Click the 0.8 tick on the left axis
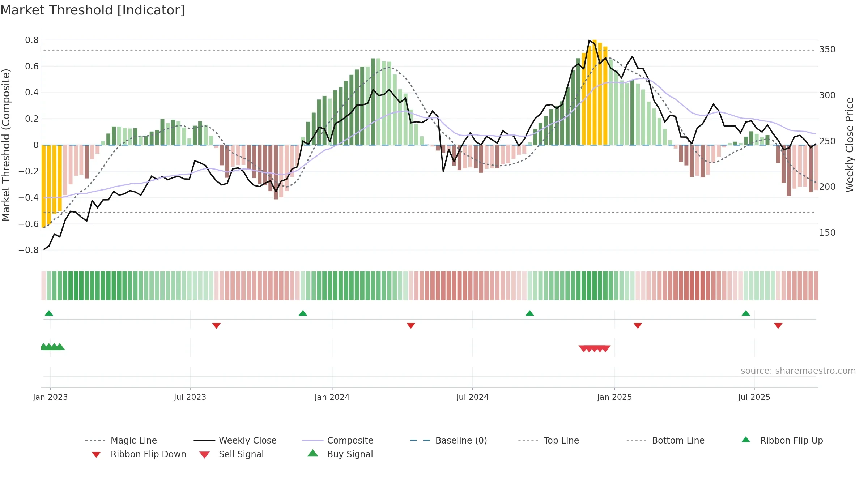The image size is (868, 488). pyautogui.click(x=32, y=40)
